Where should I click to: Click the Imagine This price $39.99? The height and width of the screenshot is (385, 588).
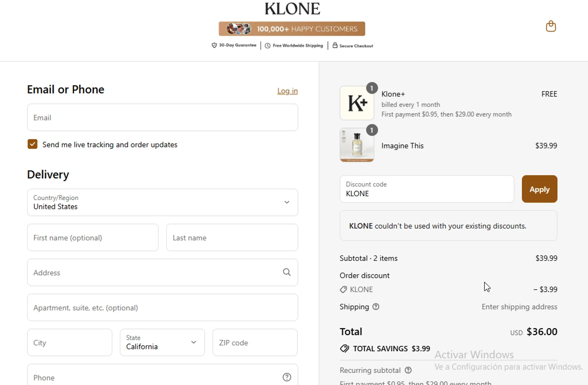pos(546,146)
